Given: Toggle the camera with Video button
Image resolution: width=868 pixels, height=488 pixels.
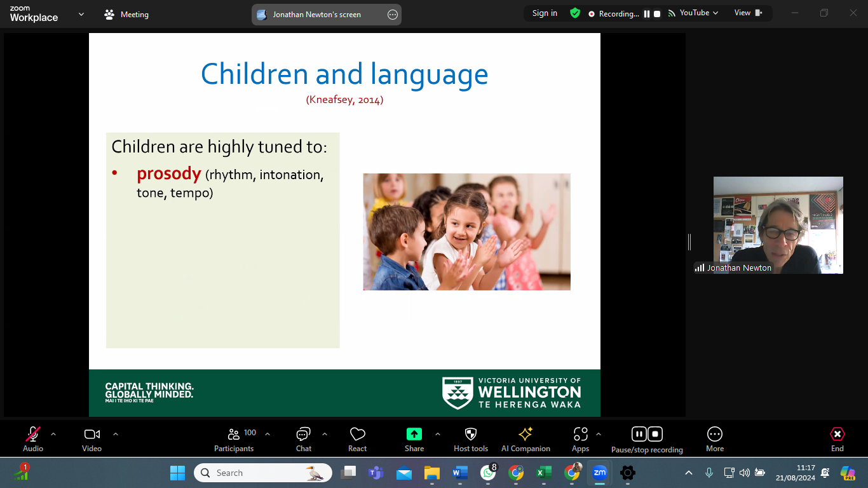Looking at the screenshot, I should pyautogui.click(x=92, y=439).
